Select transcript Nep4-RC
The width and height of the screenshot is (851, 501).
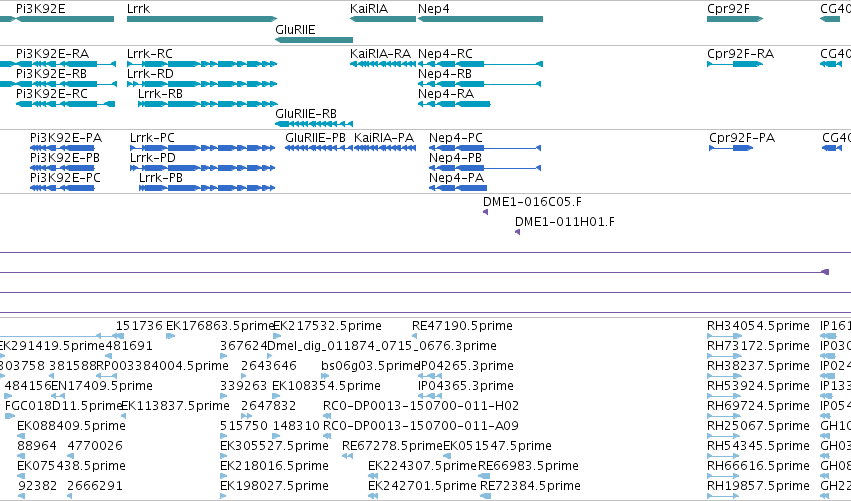point(480,64)
